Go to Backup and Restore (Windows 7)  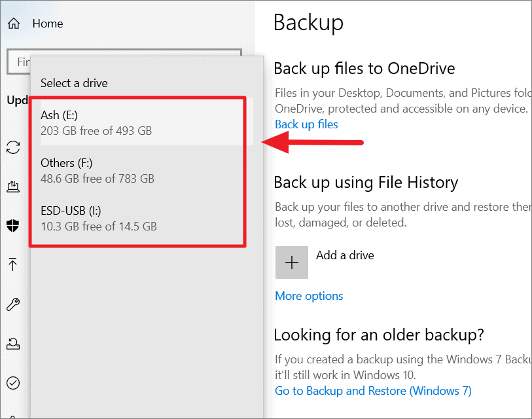[373, 390]
